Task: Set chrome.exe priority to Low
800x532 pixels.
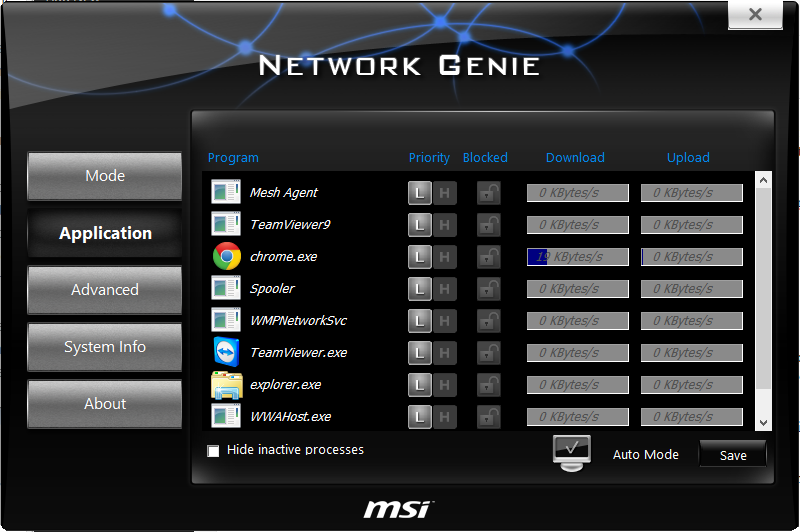Action: [420, 257]
